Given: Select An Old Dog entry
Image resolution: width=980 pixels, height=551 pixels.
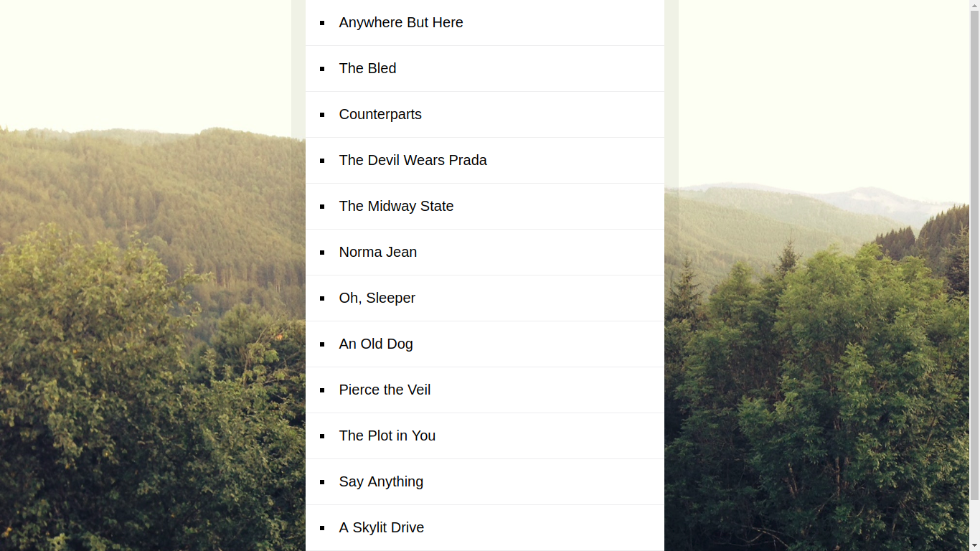Looking at the screenshot, I should (x=485, y=344).
